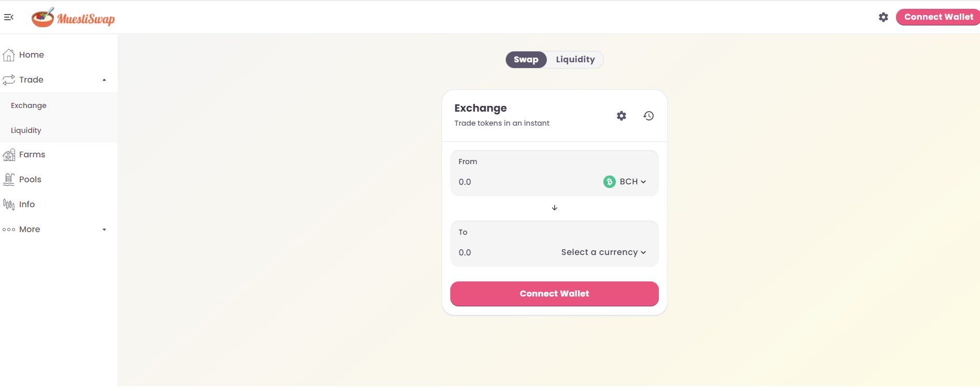The image size is (980, 391).
Task: Click the Info candlestick chart icon
Action: click(9, 205)
